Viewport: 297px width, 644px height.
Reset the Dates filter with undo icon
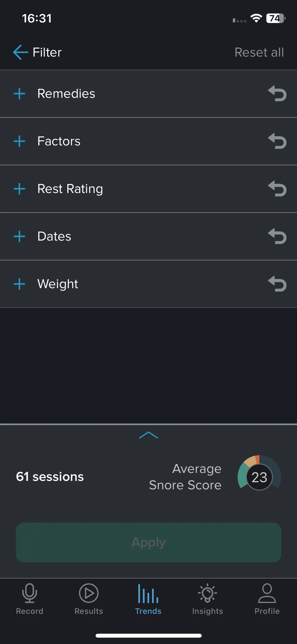277,236
